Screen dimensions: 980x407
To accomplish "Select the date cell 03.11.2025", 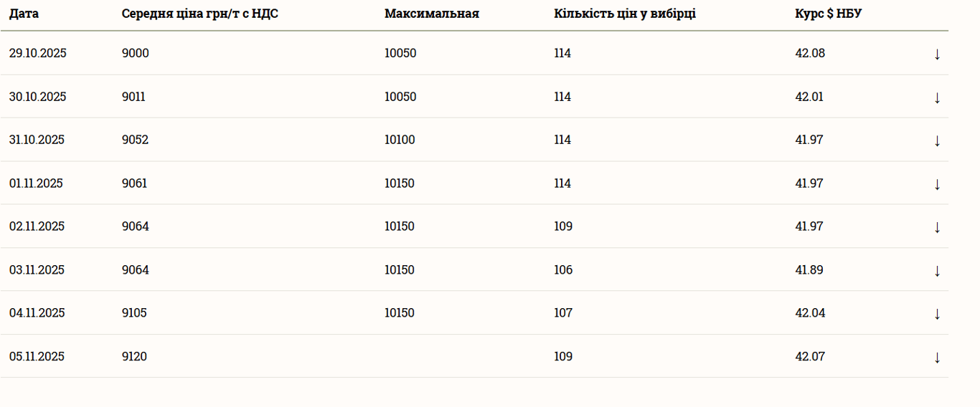I will click(37, 270).
